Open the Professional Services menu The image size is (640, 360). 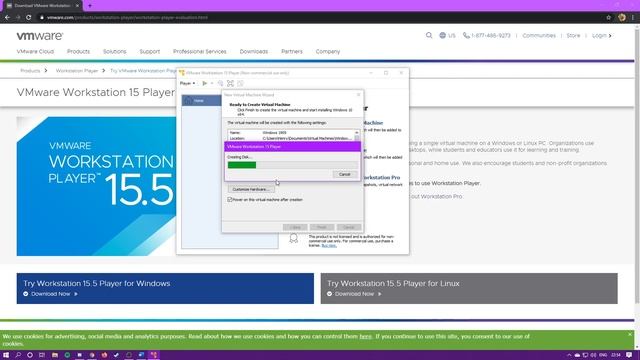coord(200,51)
